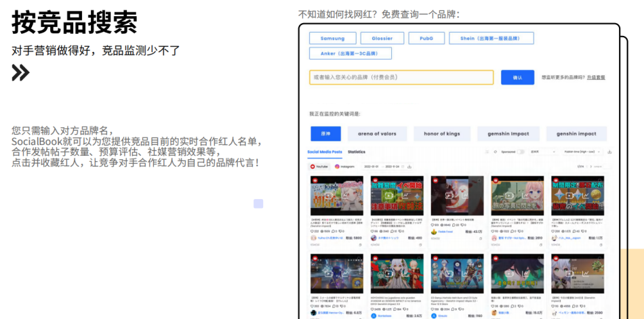
Task: Click copy icon on 490 fans card
Action: 420,244
